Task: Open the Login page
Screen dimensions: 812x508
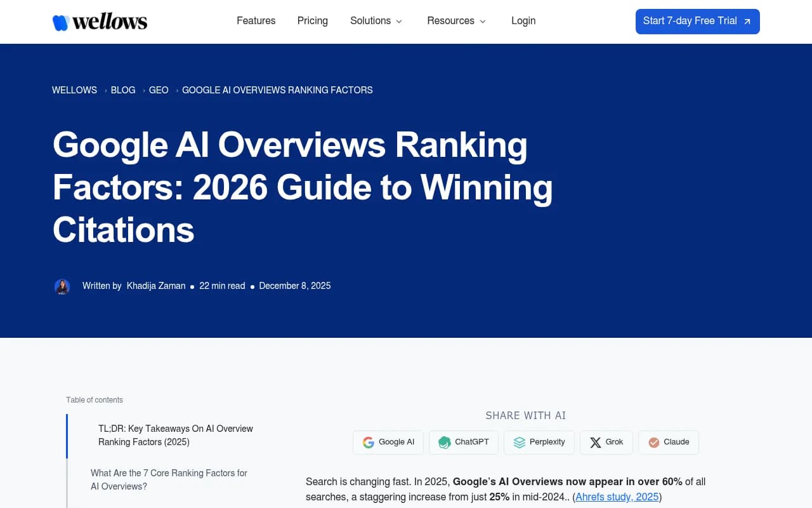Action: click(x=523, y=21)
